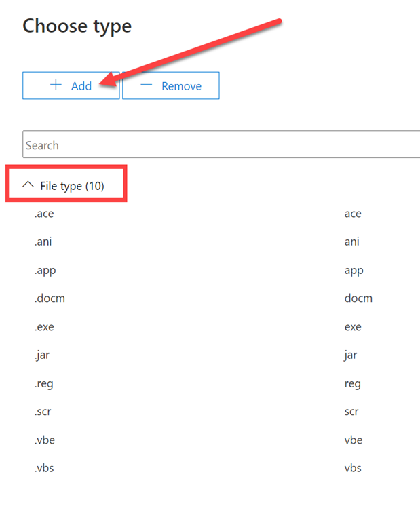This screenshot has width=420, height=521.
Task: Click 'reg' value in the right column
Action: point(352,384)
